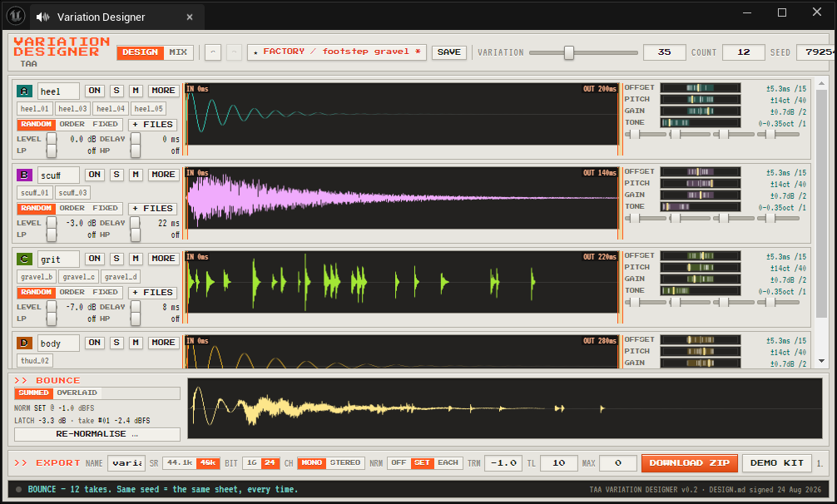
Task: Set heel layer mode to ORDER
Action: point(72,124)
